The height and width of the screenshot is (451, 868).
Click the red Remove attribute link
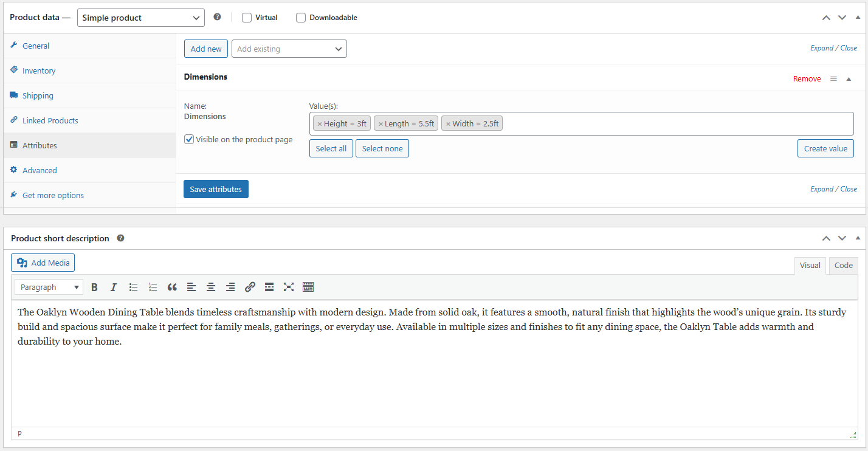807,79
